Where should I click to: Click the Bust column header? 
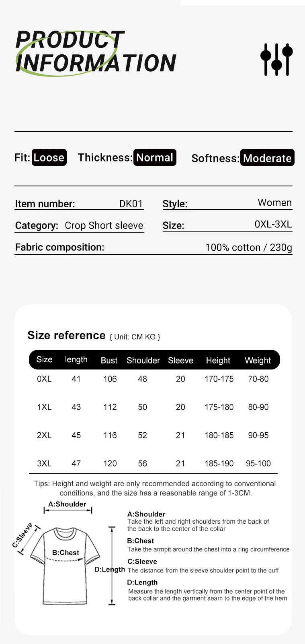pyautogui.click(x=109, y=360)
